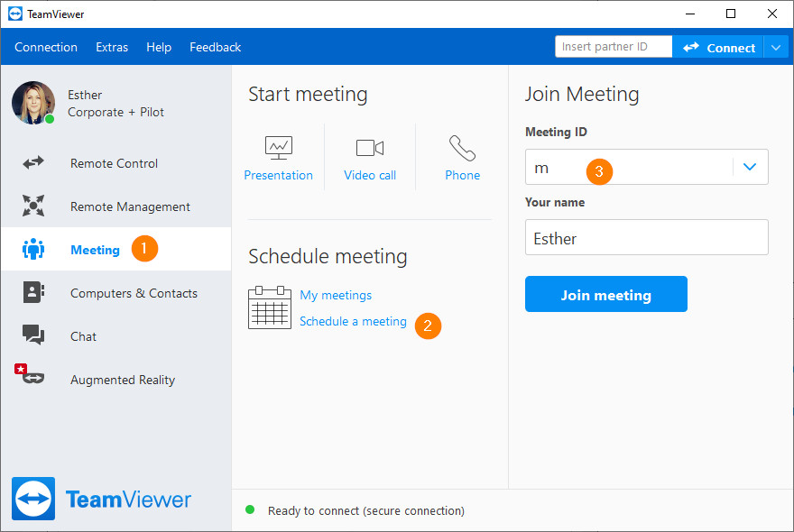Open the Extras menu
Screen dimensions: 794x532
(112, 47)
